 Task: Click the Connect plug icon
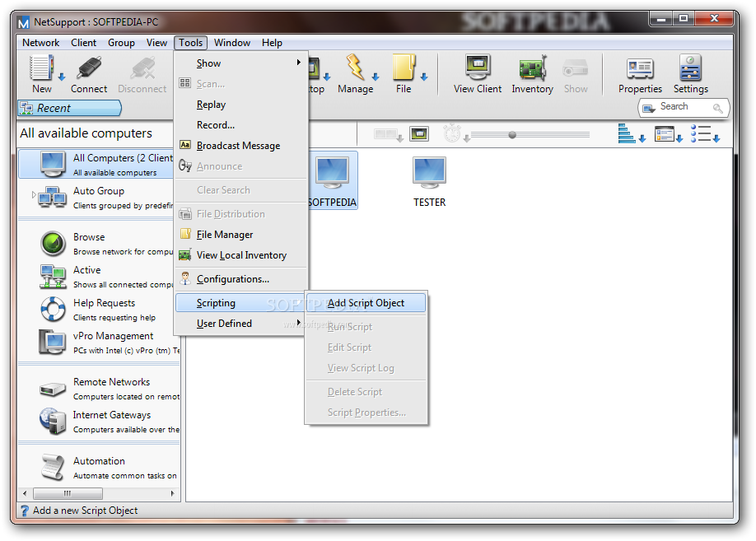coord(89,68)
